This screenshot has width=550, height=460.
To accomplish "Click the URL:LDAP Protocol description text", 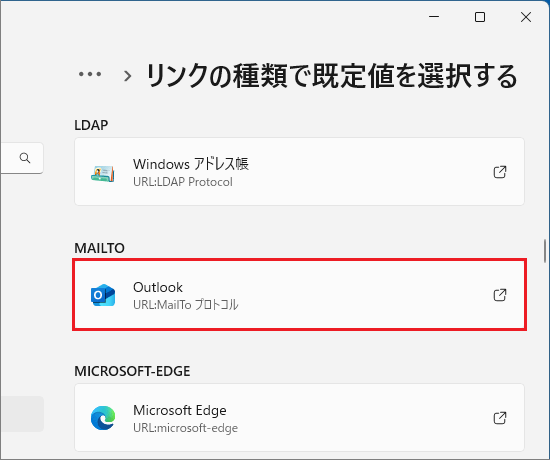I will tap(183, 182).
